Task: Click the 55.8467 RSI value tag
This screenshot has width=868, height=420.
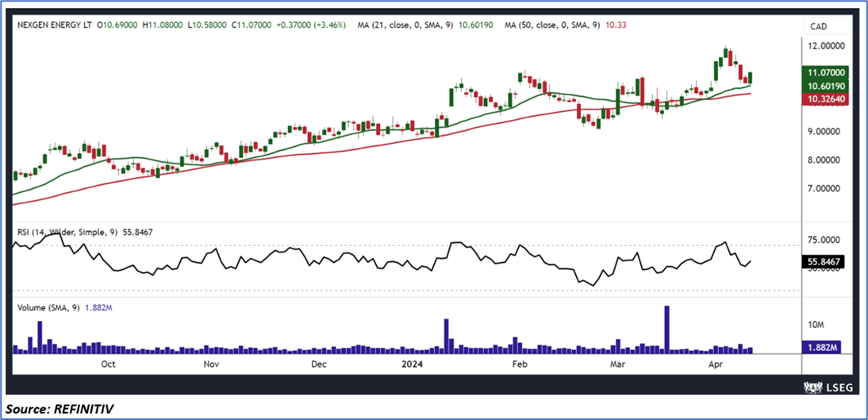Action: coord(823,261)
